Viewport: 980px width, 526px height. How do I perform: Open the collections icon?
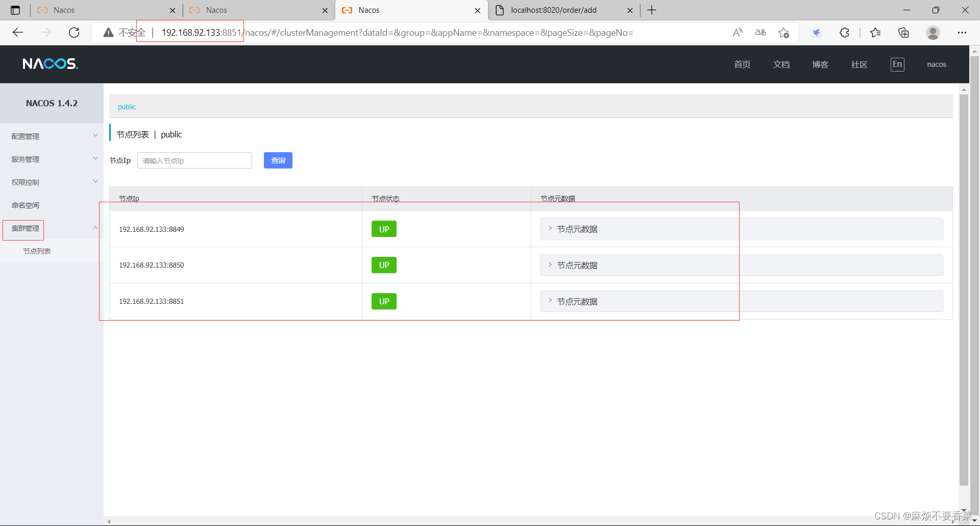pyautogui.click(x=903, y=33)
